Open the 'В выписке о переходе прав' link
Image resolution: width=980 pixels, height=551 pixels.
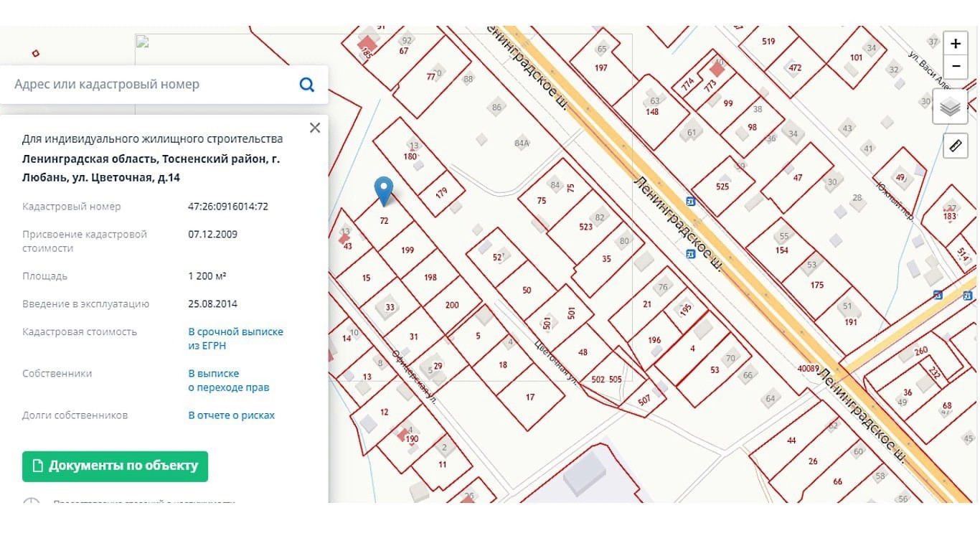click(x=228, y=380)
